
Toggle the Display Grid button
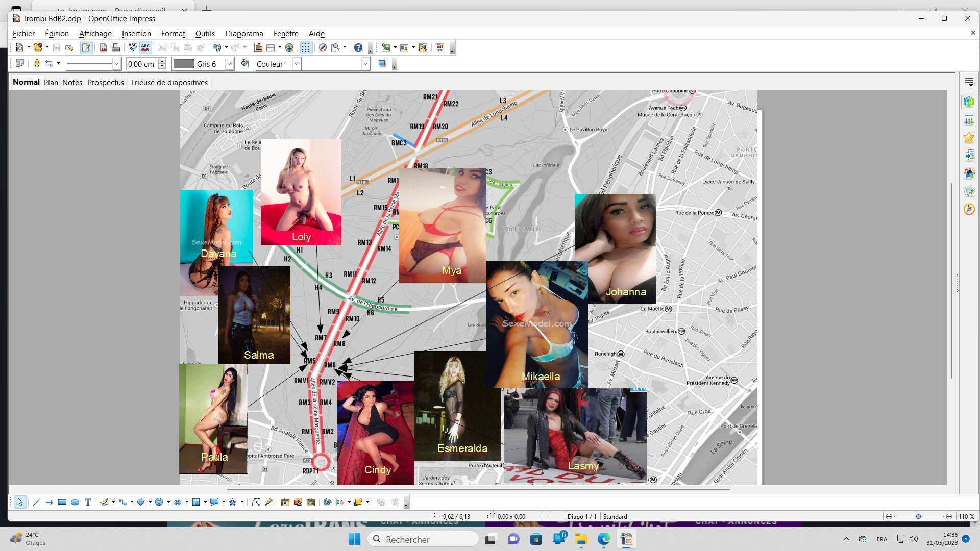(x=306, y=47)
